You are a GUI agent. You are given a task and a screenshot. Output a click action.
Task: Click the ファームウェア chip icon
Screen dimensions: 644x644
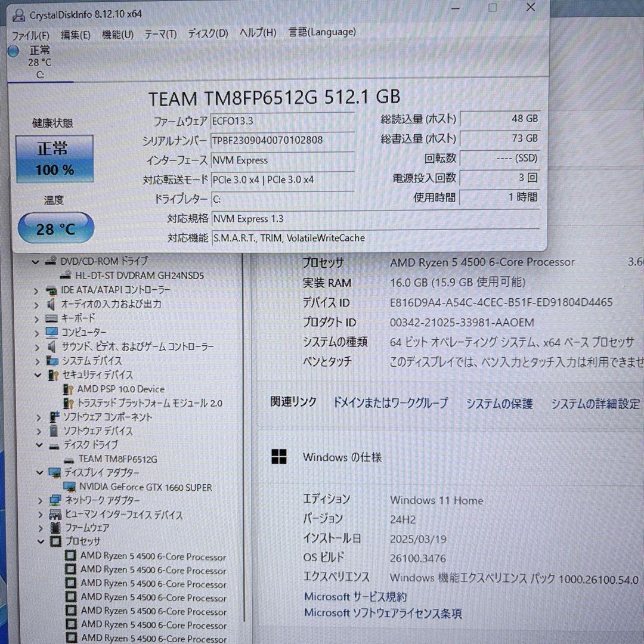[55, 528]
